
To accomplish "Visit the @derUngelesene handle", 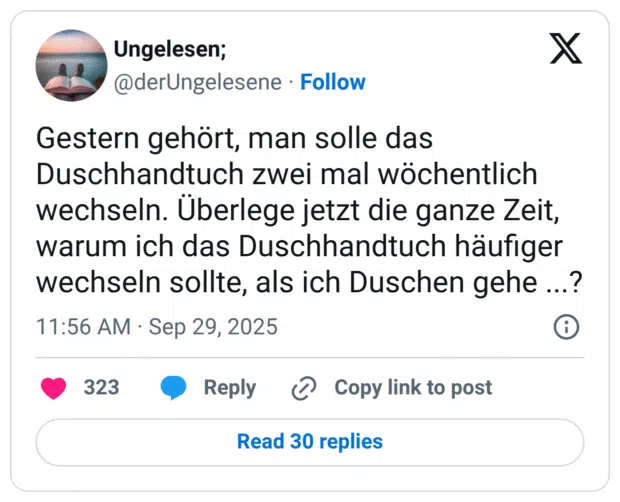I will pos(198,82).
